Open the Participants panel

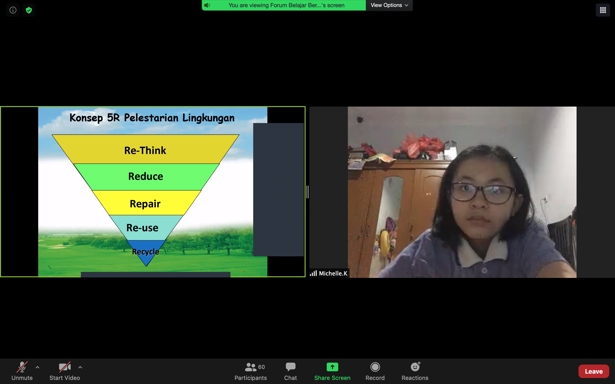click(x=251, y=371)
